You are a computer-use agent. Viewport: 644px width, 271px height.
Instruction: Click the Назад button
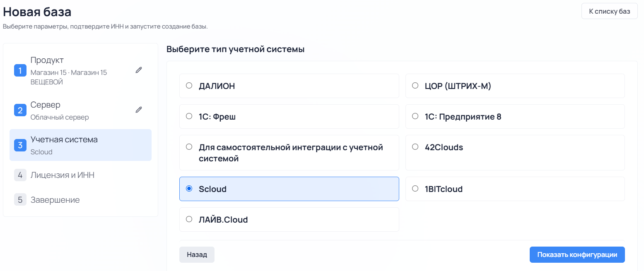point(197,255)
